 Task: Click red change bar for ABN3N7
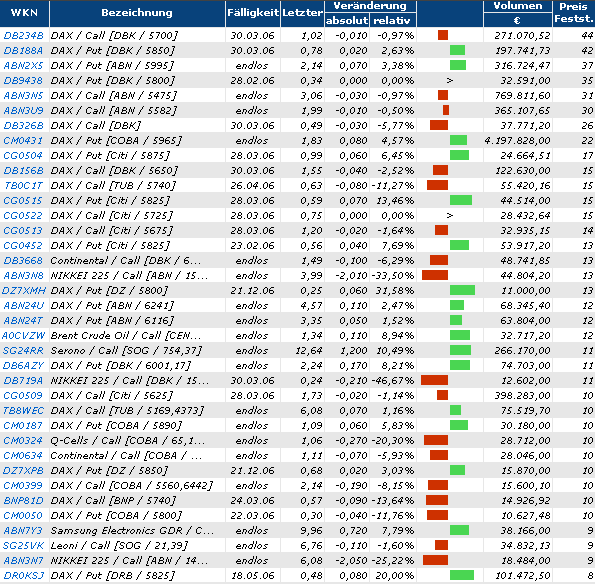click(436, 560)
